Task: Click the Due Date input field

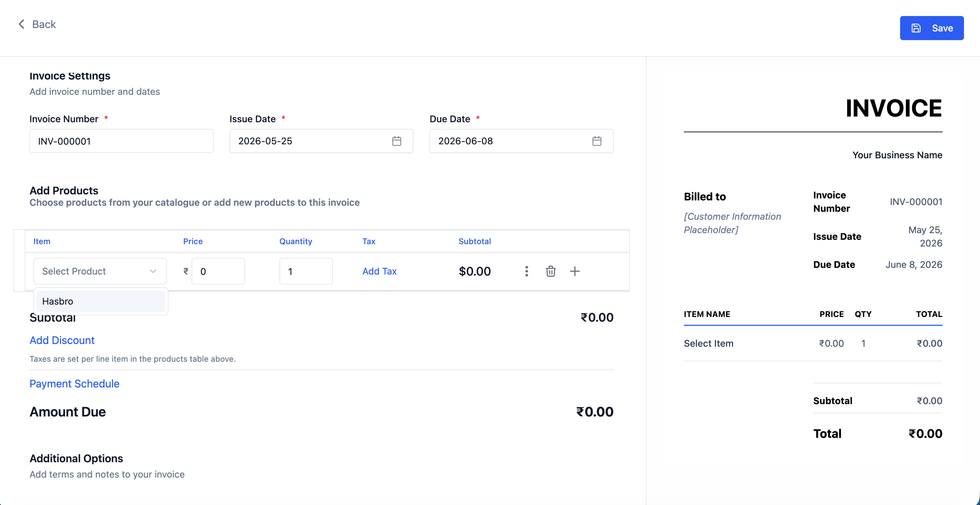Action: [521, 141]
